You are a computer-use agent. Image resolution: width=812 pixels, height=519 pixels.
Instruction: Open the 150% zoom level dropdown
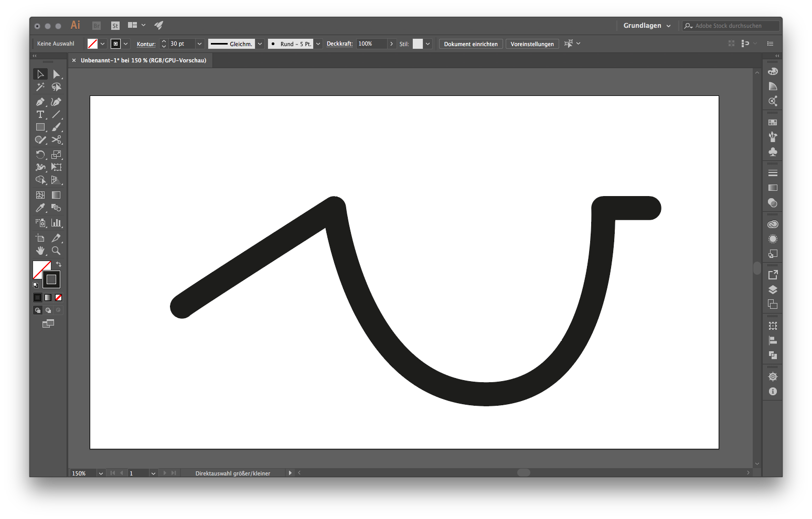point(101,473)
